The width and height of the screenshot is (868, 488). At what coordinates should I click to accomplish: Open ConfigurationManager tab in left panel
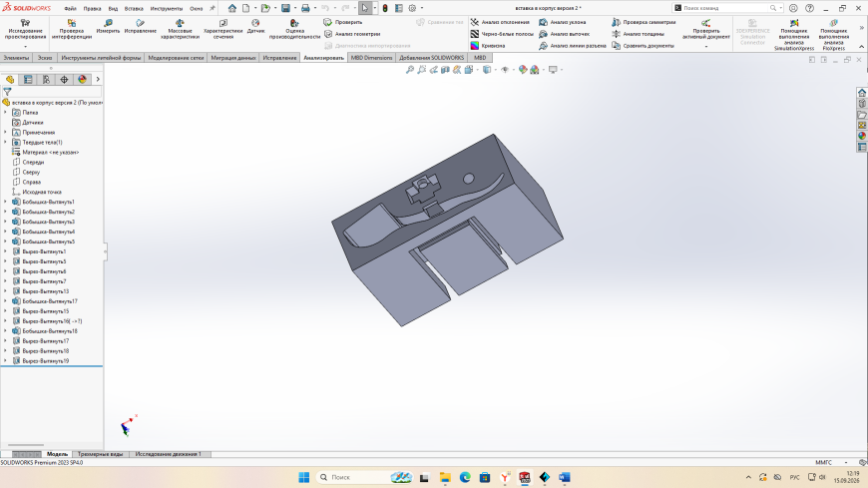click(x=46, y=80)
